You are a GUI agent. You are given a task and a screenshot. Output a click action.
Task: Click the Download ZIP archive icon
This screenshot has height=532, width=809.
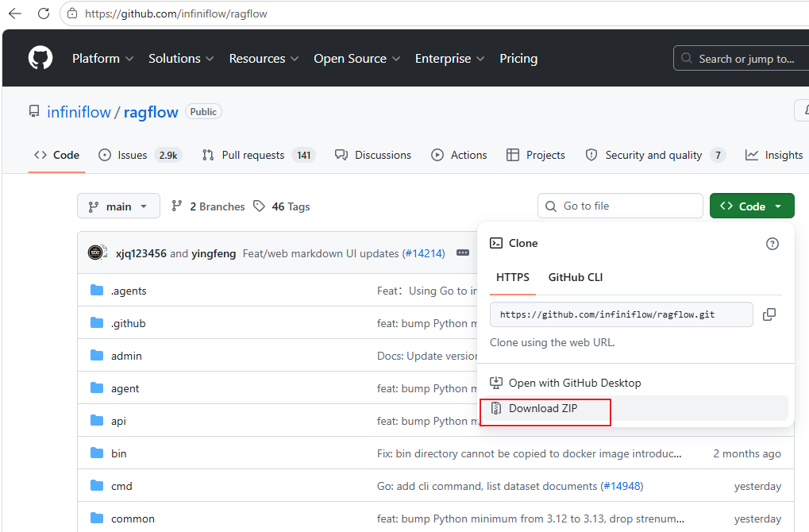click(496, 408)
